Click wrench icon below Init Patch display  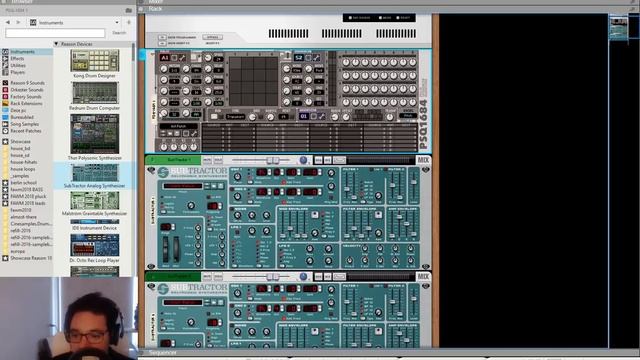[194, 133]
